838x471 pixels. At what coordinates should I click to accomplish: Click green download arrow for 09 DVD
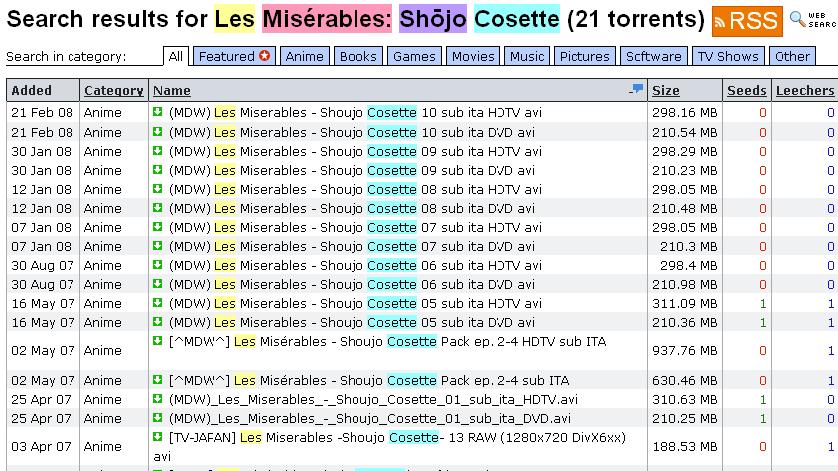click(x=157, y=169)
